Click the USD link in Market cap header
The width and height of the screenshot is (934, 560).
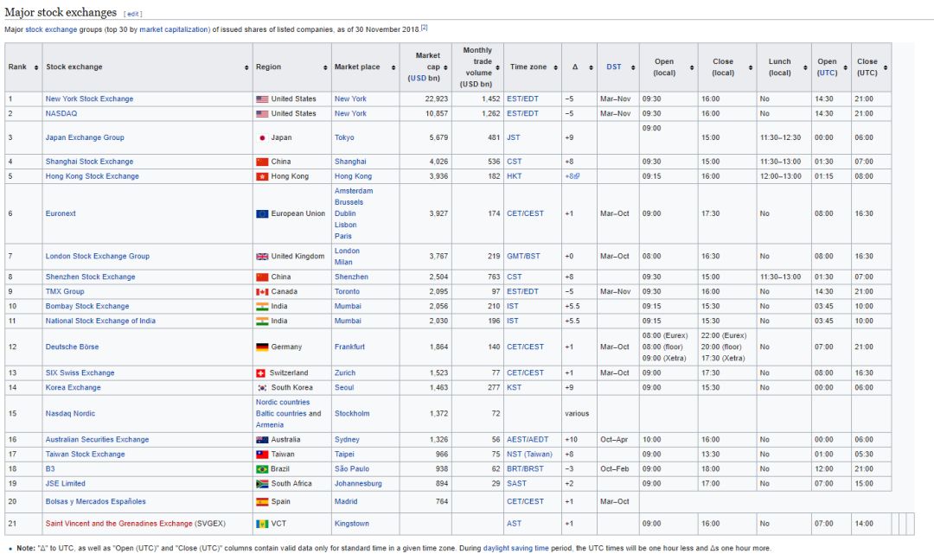click(418, 79)
